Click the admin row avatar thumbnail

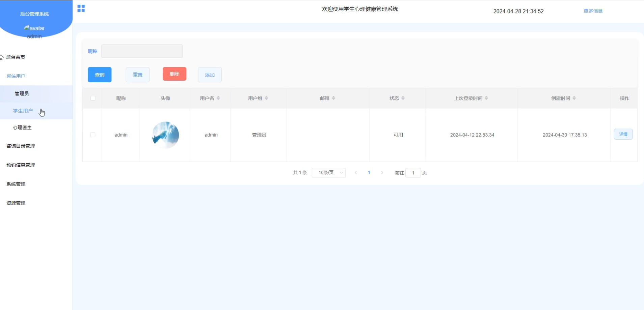165,135
